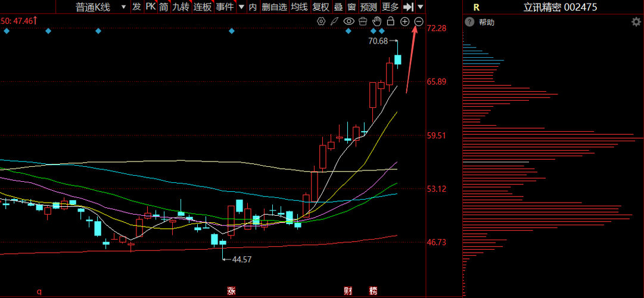Click the question mark help icon
This screenshot has height=298, width=644.
click(469, 22)
